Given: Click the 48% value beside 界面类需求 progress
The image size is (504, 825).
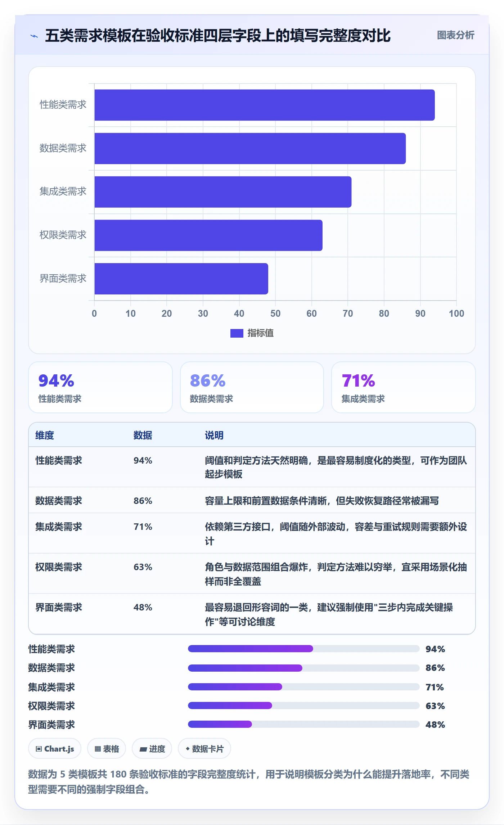Looking at the screenshot, I should click(435, 725).
